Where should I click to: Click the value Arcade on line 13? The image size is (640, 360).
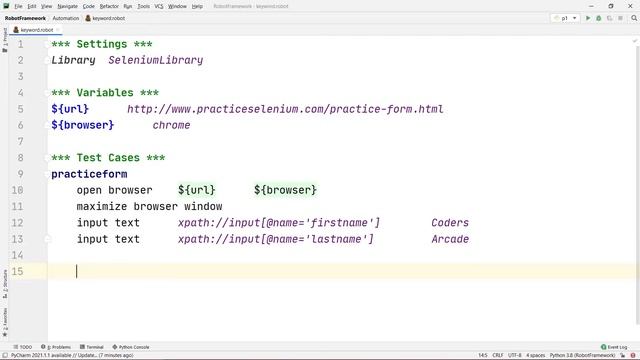pyautogui.click(x=450, y=239)
